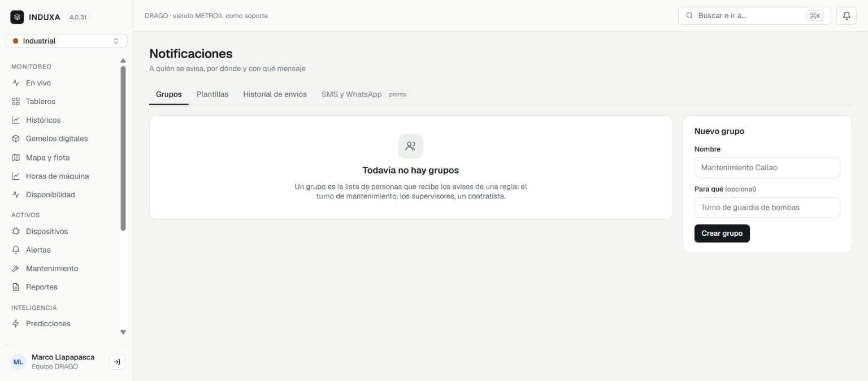Viewport: 868px width, 381px height.
Task: Open the Industrial workspace dropdown
Action: click(x=67, y=41)
